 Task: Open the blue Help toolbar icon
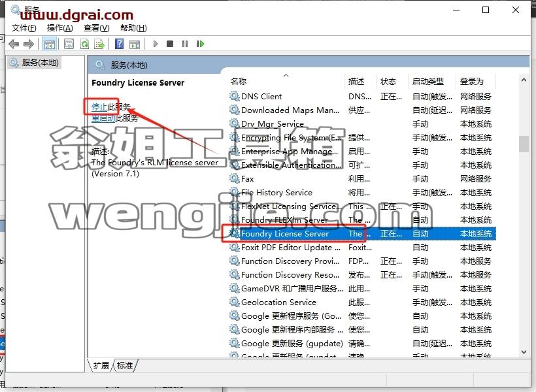point(120,44)
